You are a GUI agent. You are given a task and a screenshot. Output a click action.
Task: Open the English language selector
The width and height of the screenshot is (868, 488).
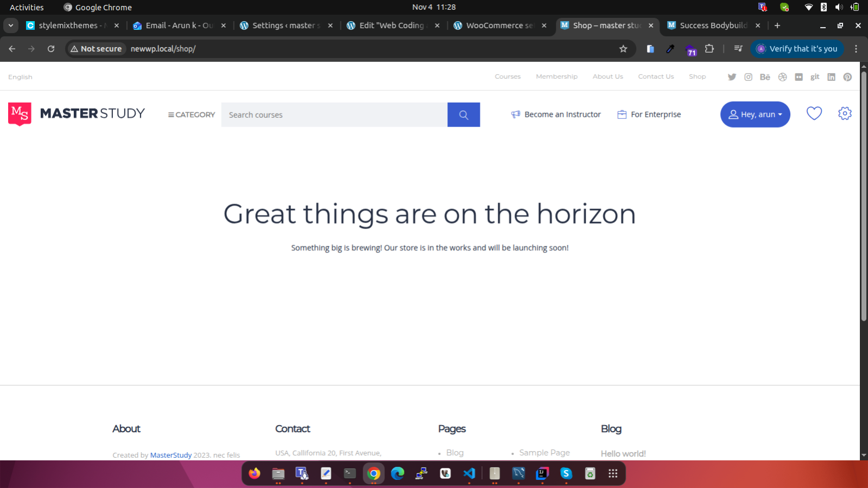(x=20, y=77)
